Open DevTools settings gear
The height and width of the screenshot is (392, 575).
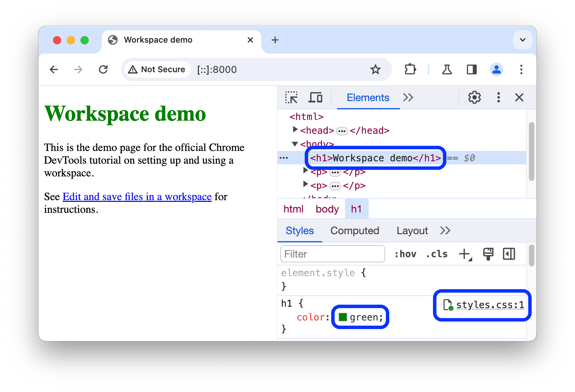[x=474, y=98]
